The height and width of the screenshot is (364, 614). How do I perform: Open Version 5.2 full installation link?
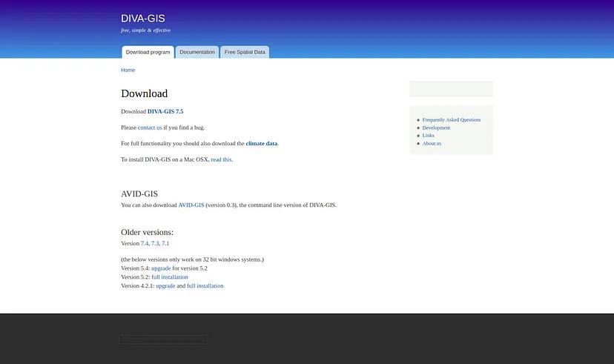pyautogui.click(x=170, y=277)
